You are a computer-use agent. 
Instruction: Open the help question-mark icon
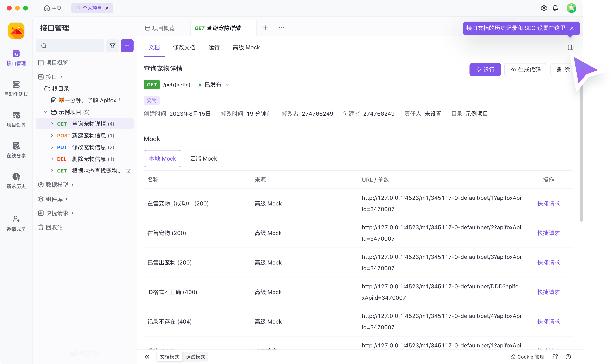coord(568,357)
